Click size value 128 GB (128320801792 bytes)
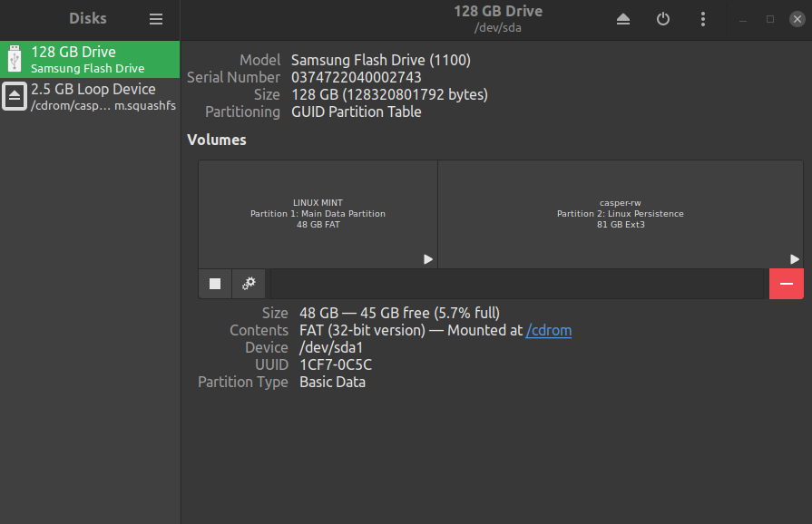The image size is (812, 524). (x=389, y=94)
